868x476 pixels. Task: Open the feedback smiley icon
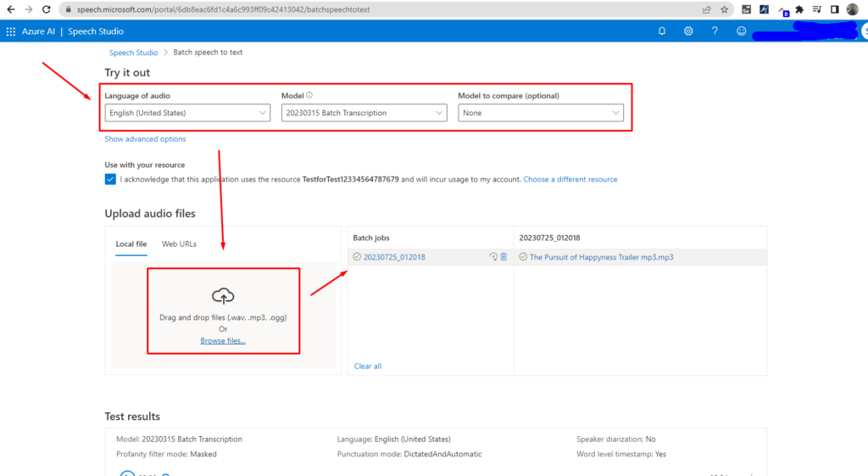[x=741, y=31]
